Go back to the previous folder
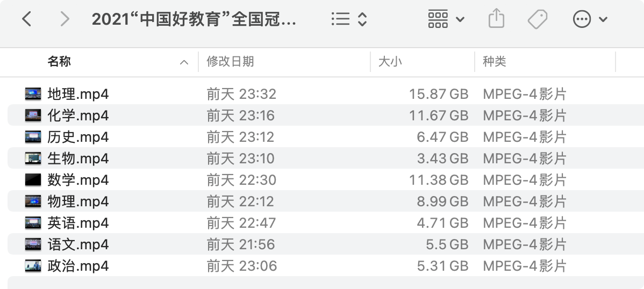This screenshot has height=289, width=644. 26,20
